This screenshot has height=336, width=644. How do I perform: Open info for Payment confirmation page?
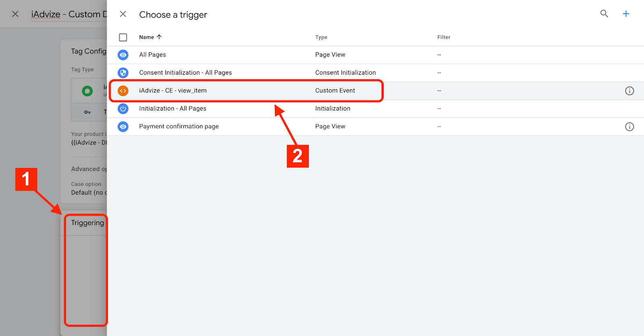[x=630, y=127]
